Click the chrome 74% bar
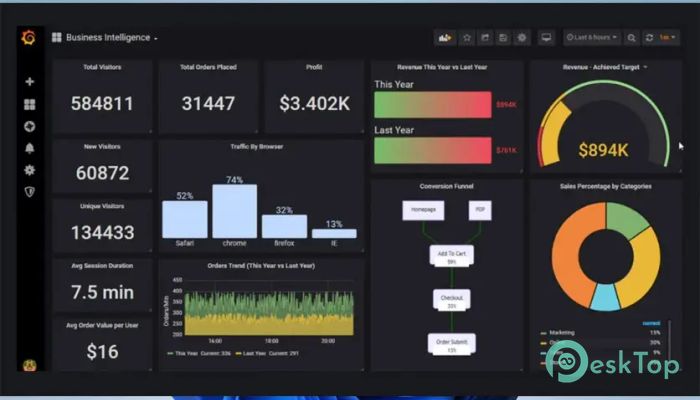The height and width of the screenshot is (400, 700). click(234, 211)
